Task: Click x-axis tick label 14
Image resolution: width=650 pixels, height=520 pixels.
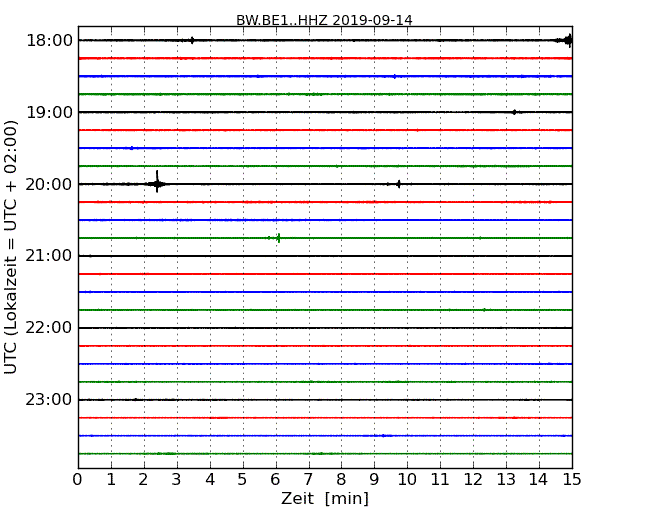Action: point(539,480)
